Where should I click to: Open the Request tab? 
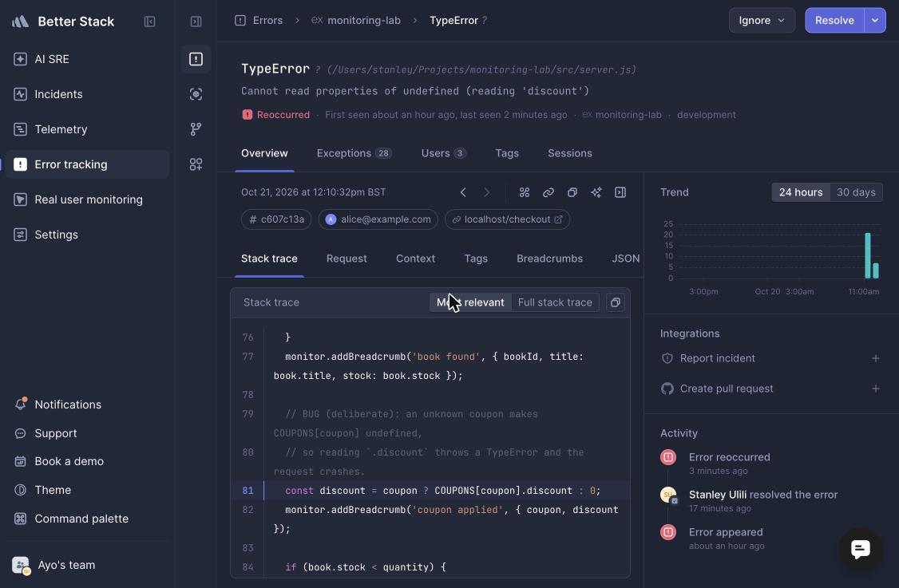(x=347, y=259)
